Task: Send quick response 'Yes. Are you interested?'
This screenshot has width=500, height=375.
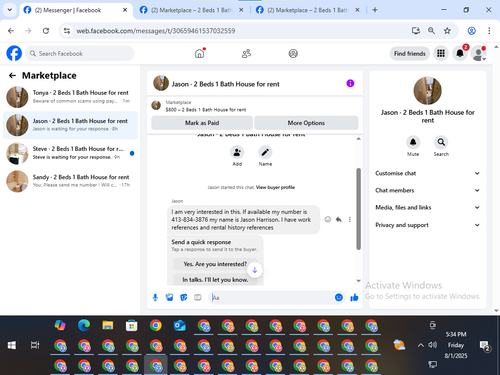Action: point(215,264)
